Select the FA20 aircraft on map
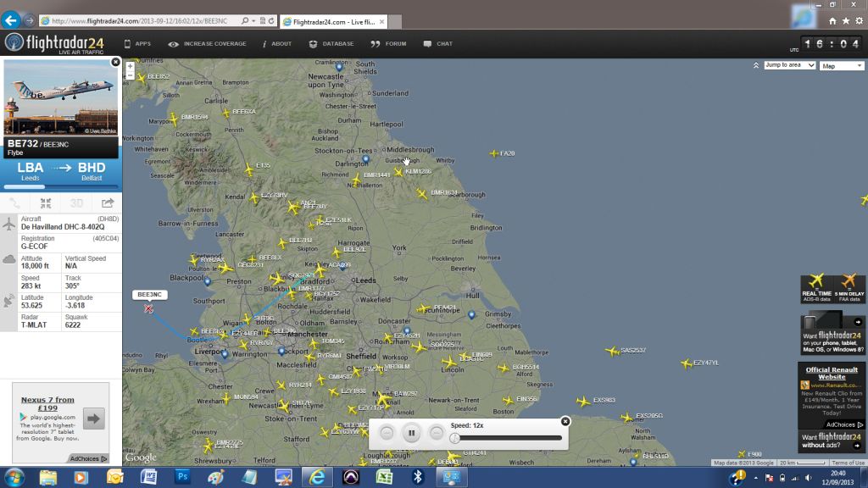 (494, 153)
